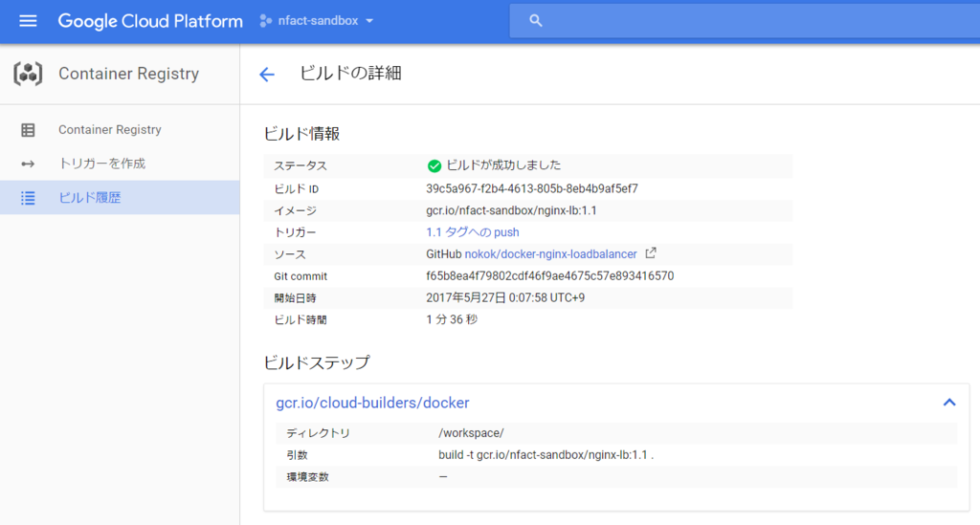980x525 pixels.
Task: Click image value gcr.io/nfact-sandbox/nginx-lb:1.1
Action: point(511,210)
